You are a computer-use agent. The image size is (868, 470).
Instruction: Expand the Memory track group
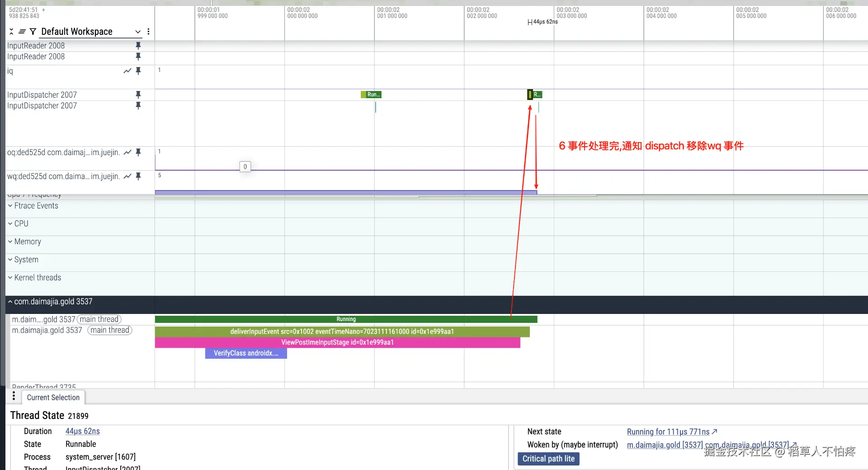click(24, 242)
